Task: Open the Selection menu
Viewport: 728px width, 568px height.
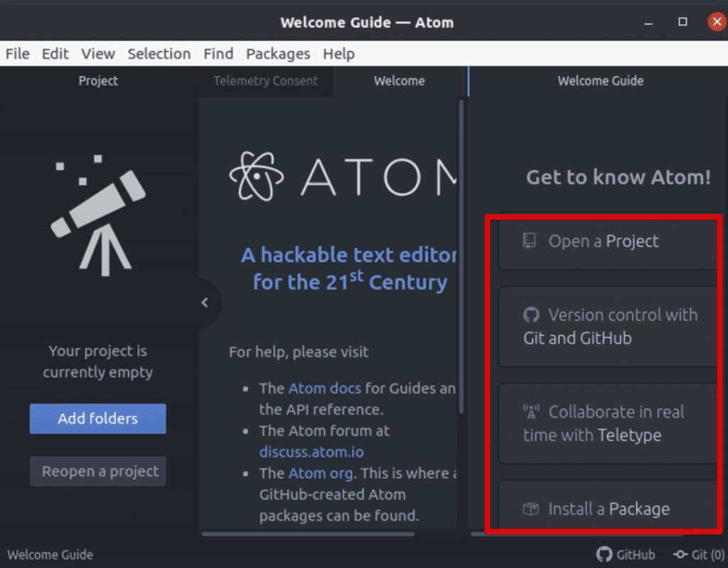Action: (159, 54)
